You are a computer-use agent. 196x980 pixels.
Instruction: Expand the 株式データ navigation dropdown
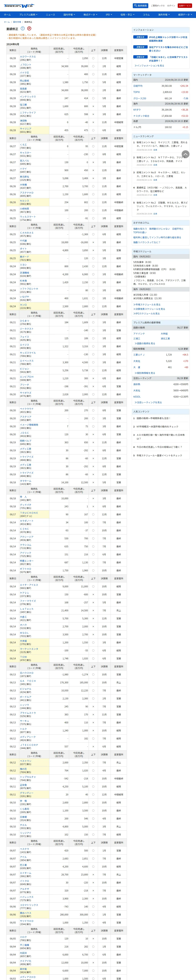(91, 15)
